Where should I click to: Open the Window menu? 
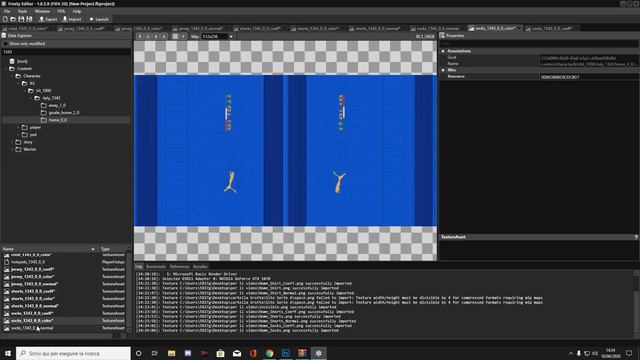[42, 11]
